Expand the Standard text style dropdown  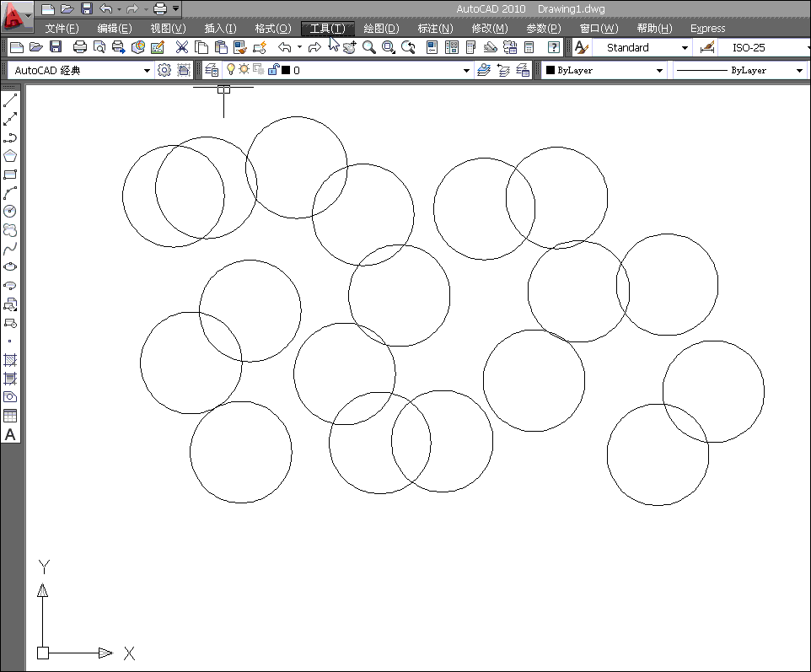tap(685, 47)
